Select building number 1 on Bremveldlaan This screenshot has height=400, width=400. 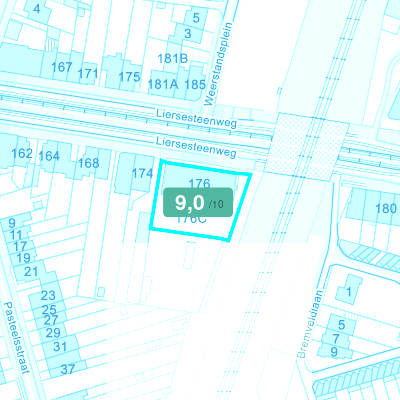(349, 292)
